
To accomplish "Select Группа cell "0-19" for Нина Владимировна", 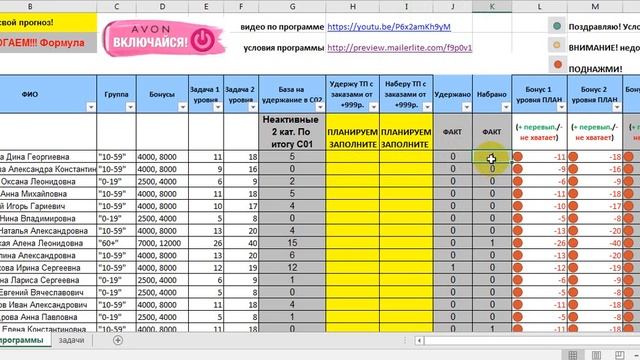I will click(117, 218).
